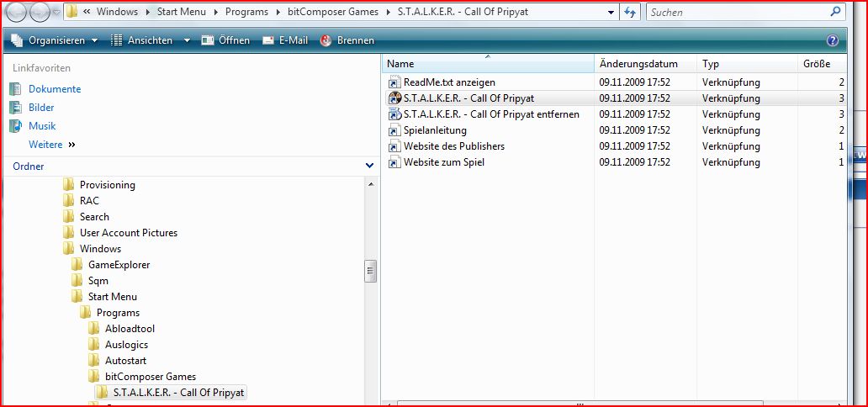Viewport: 868px width, 407px height.
Task: Click the magnifier icon in the search box
Action: (x=836, y=12)
